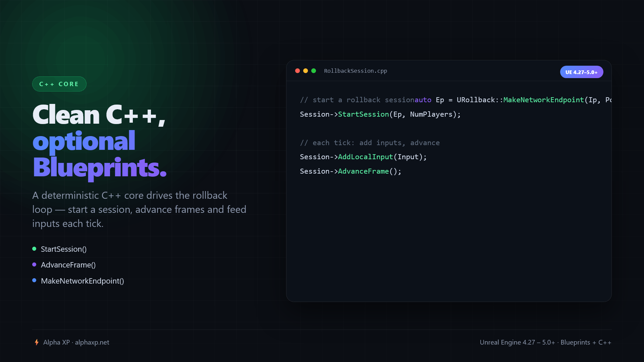Click the '// each tick: add inputs, advance' comment
This screenshot has width=644, height=362.
click(370, 143)
